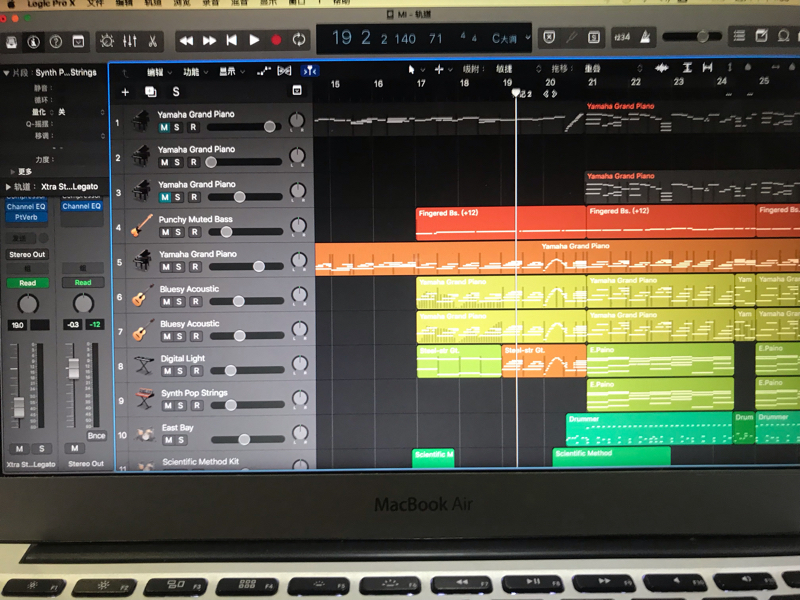Viewport: 800px width, 600px height.
Task: Click the East Bay track volume slider
Action: point(244,439)
